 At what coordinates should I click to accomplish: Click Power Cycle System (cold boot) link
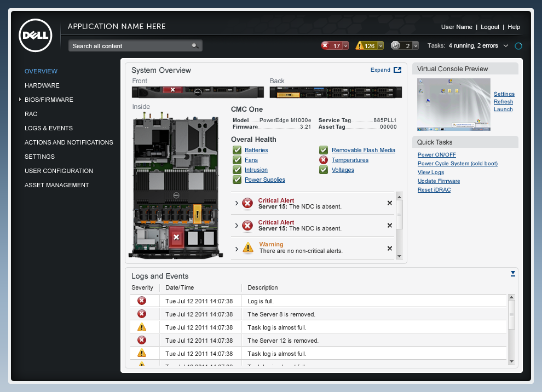click(x=457, y=164)
